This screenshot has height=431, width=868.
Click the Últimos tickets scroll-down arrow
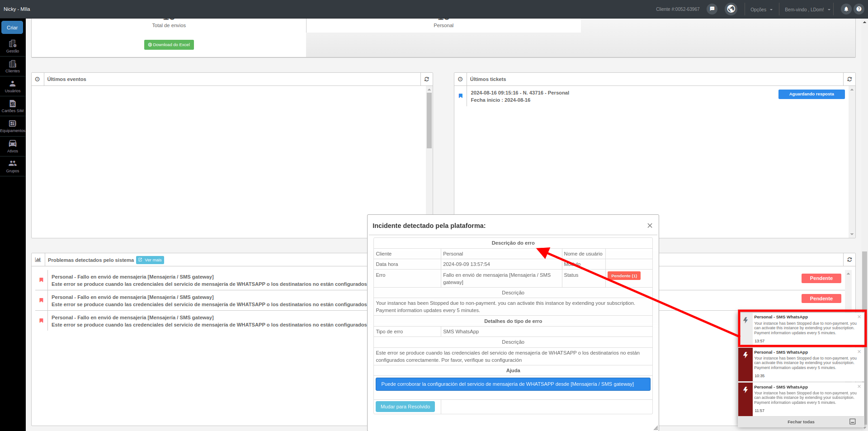[x=852, y=234]
